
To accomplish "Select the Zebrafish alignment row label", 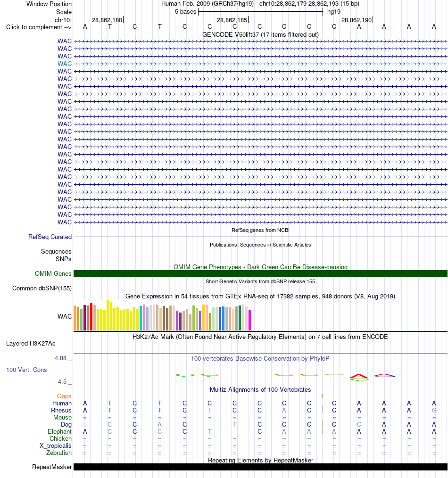I will 59,453.
